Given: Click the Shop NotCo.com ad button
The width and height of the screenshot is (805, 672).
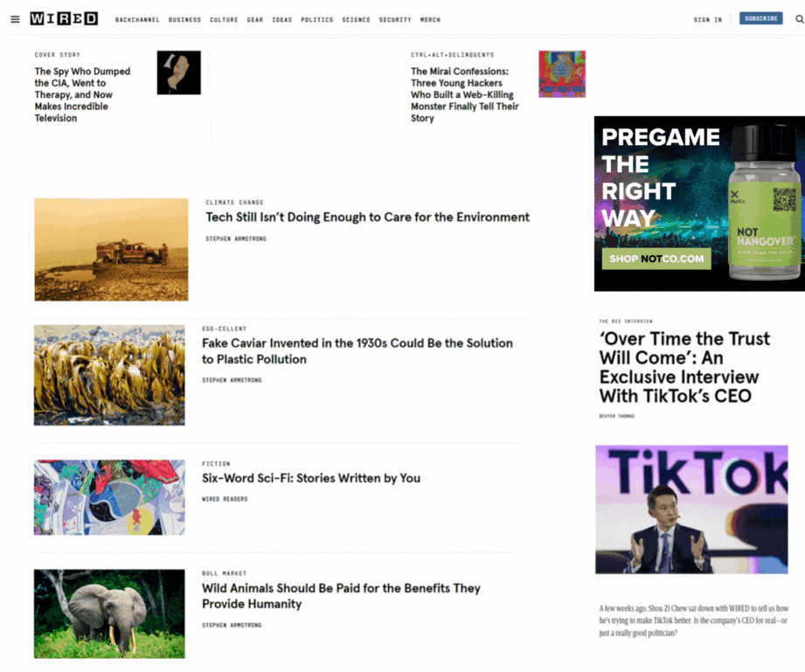Looking at the screenshot, I should (x=656, y=259).
